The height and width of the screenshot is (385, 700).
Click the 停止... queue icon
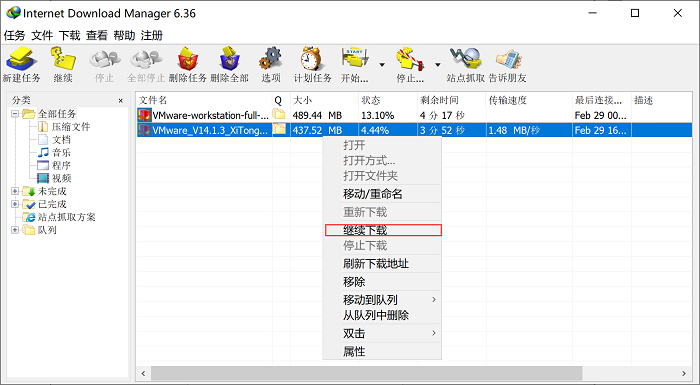point(410,59)
